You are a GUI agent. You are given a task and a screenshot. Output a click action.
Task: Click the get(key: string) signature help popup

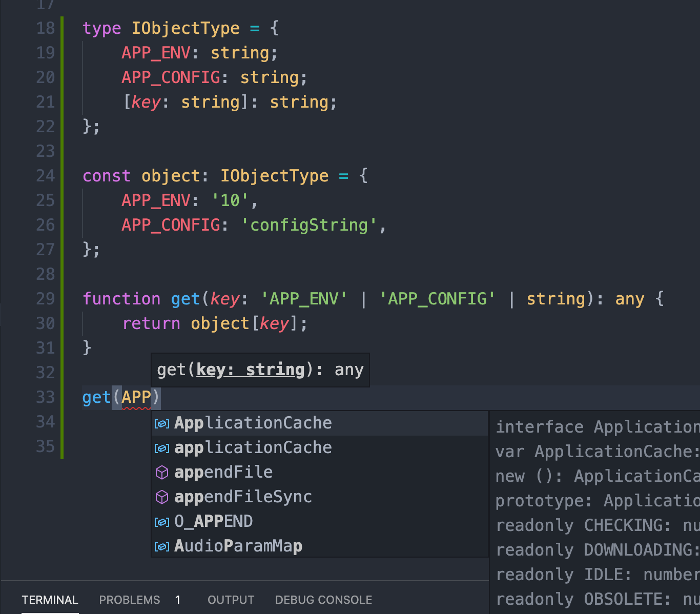pos(260,370)
